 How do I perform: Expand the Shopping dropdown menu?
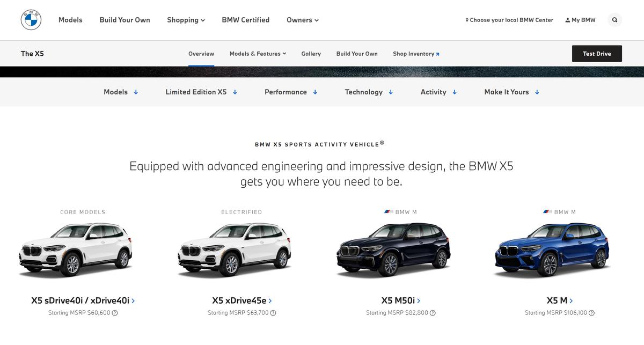click(x=186, y=20)
